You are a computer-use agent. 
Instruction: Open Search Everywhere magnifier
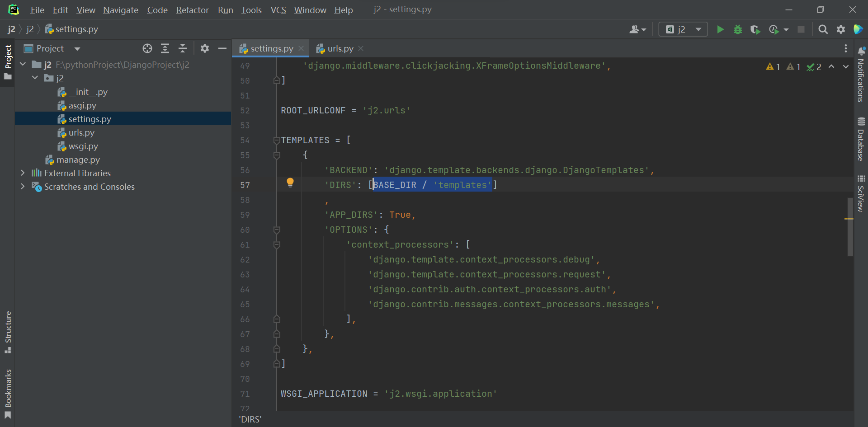[823, 30]
